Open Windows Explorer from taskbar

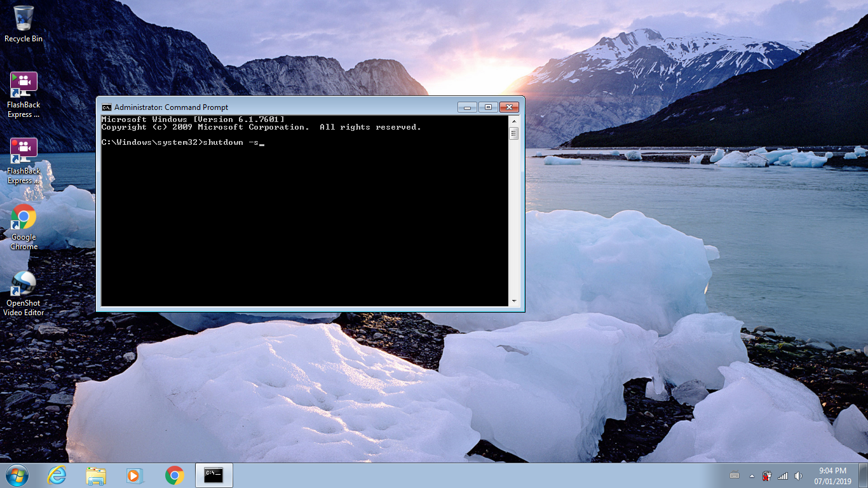[96, 475]
